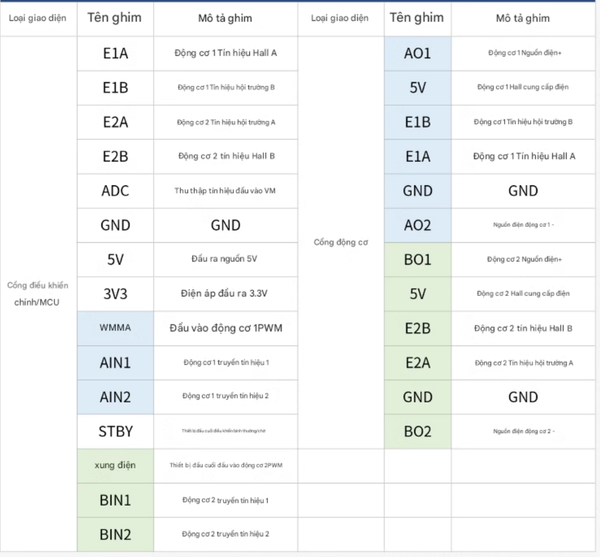Click "Động cơ 1 Nguồn điện+" description
Image resolution: width=600 pixels, height=557 pixels.
[x=524, y=54]
